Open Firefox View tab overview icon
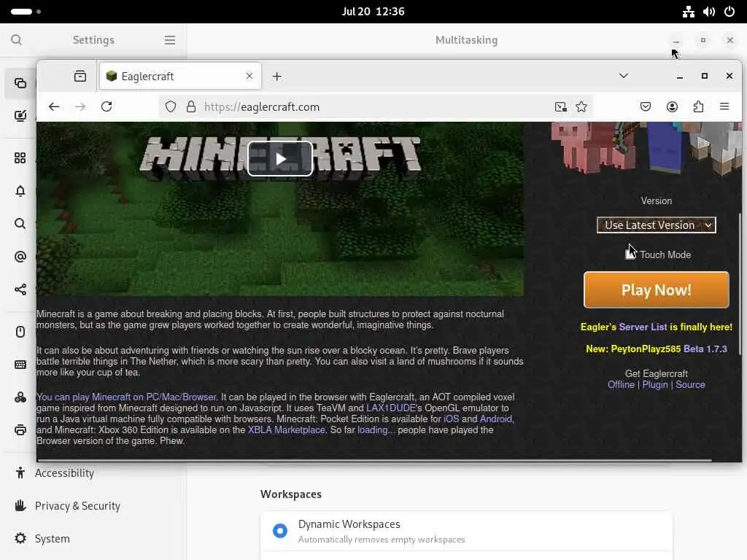747x560 pixels. pyautogui.click(x=80, y=76)
